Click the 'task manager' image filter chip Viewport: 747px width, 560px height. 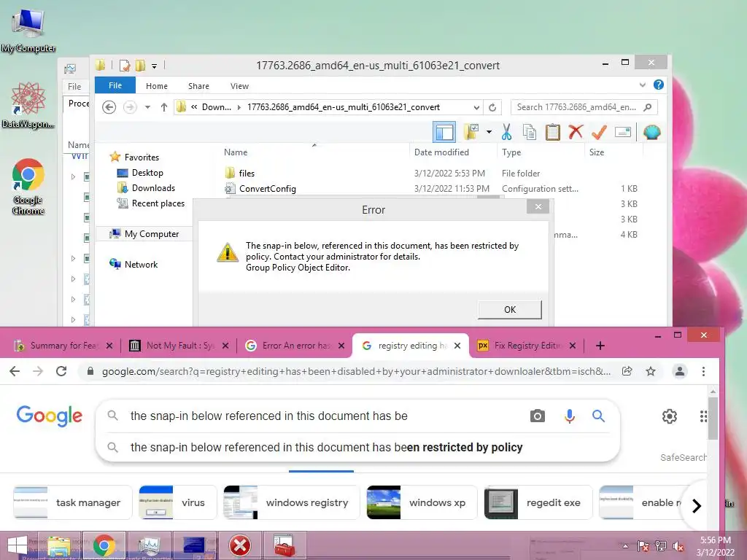72,502
